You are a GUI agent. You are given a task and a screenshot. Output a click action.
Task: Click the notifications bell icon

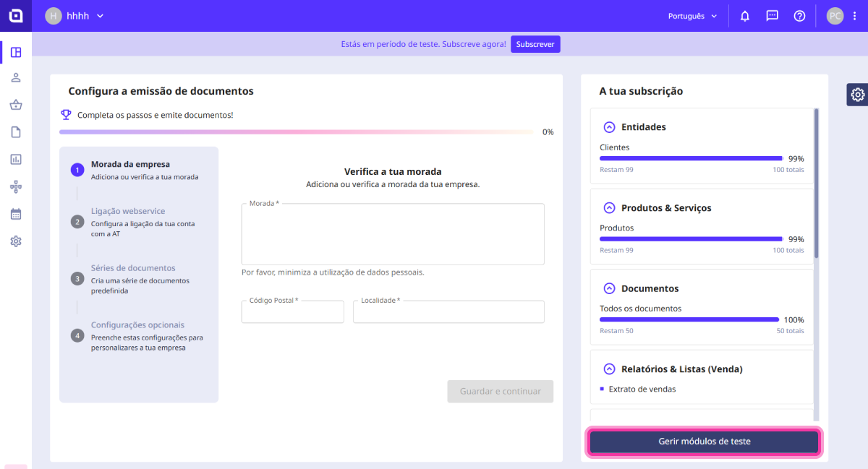click(x=744, y=16)
